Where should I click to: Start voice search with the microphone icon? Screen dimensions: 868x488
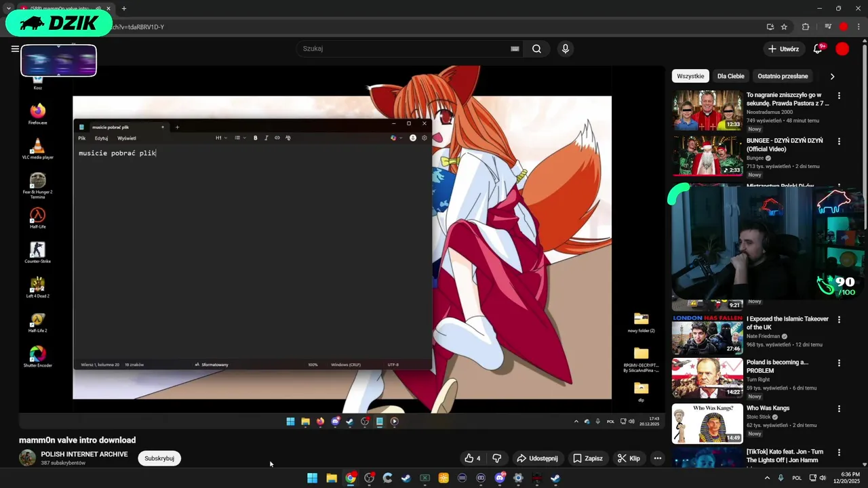565,49
